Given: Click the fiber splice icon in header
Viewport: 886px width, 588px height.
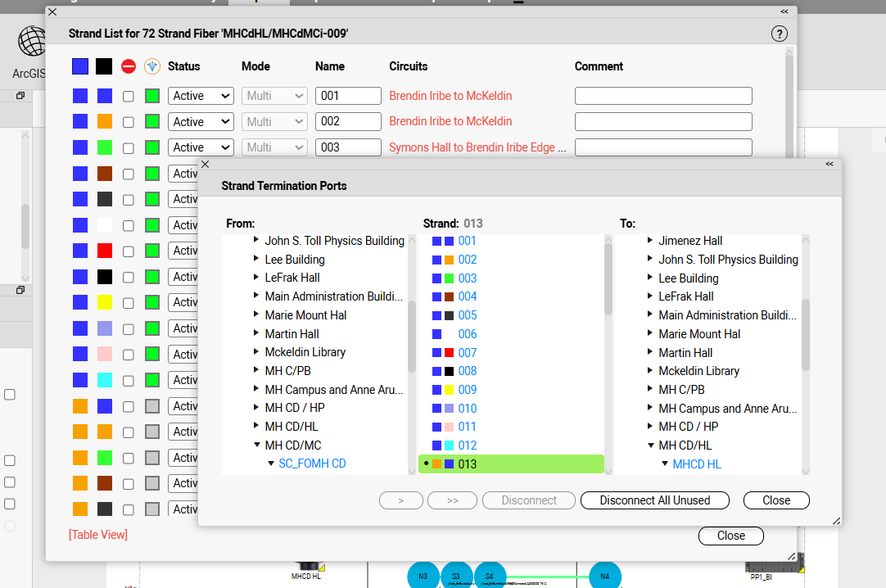Looking at the screenshot, I should pos(151,66).
